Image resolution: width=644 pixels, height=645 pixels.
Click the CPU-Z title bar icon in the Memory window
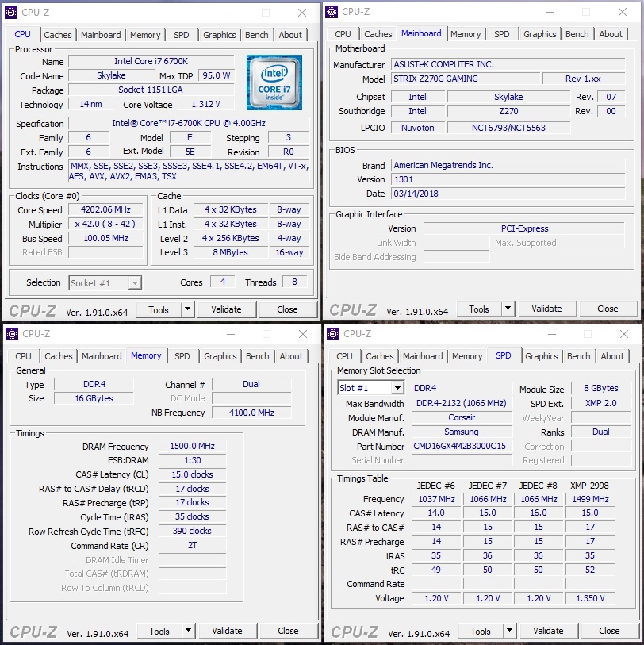tap(12, 334)
